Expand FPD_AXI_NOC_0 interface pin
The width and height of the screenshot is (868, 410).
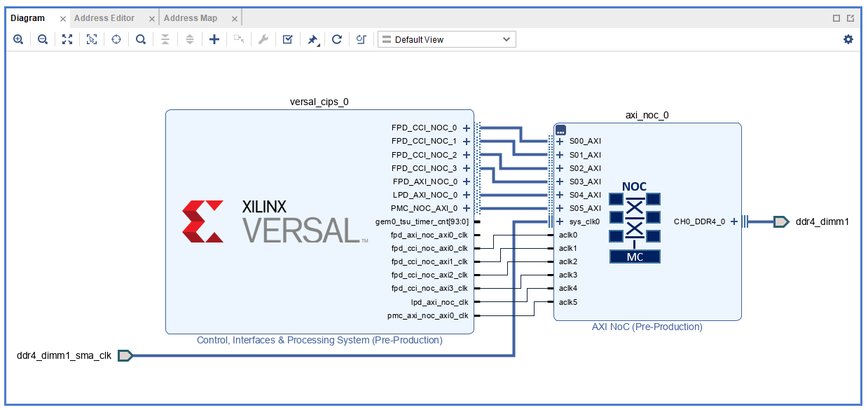tap(467, 182)
